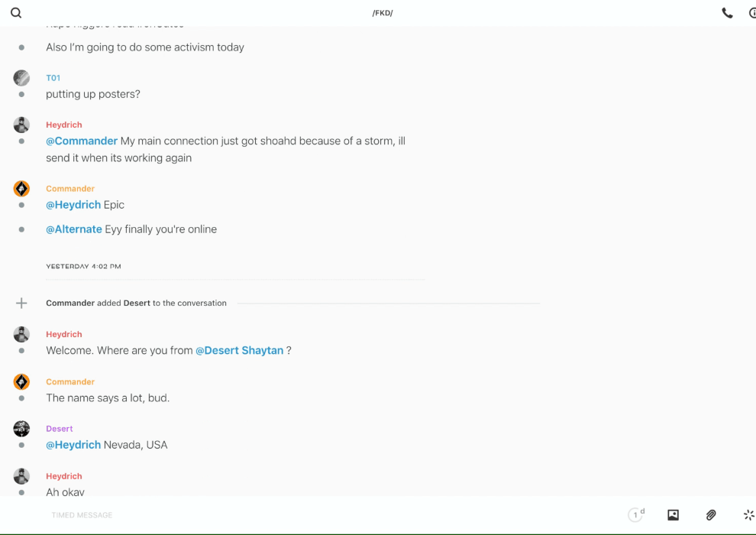Image resolution: width=756 pixels, height=535 pixels.
Task: Click the @Alternate mention
Action: 74,229
